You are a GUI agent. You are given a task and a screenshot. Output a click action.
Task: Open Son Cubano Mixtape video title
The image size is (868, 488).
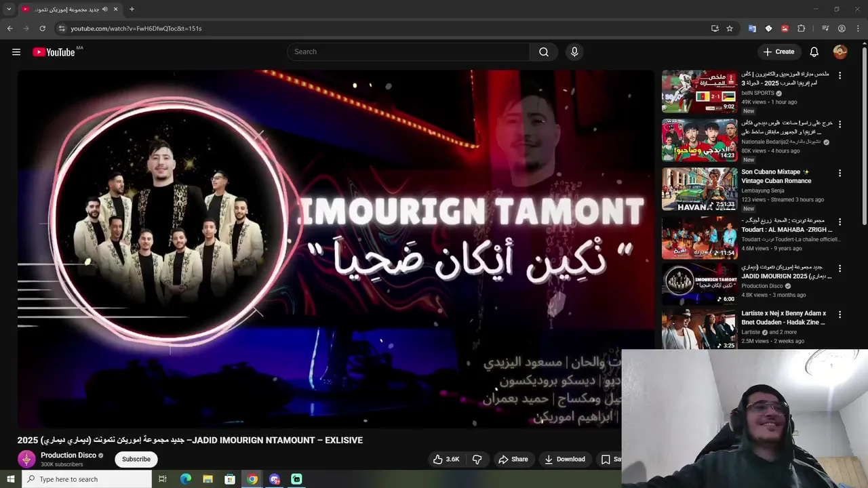[x=776, y=176]
